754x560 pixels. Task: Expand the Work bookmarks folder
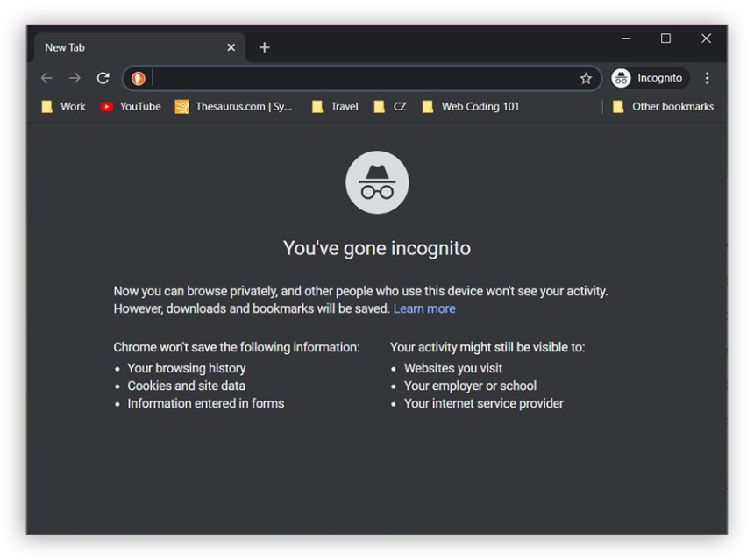63,106
